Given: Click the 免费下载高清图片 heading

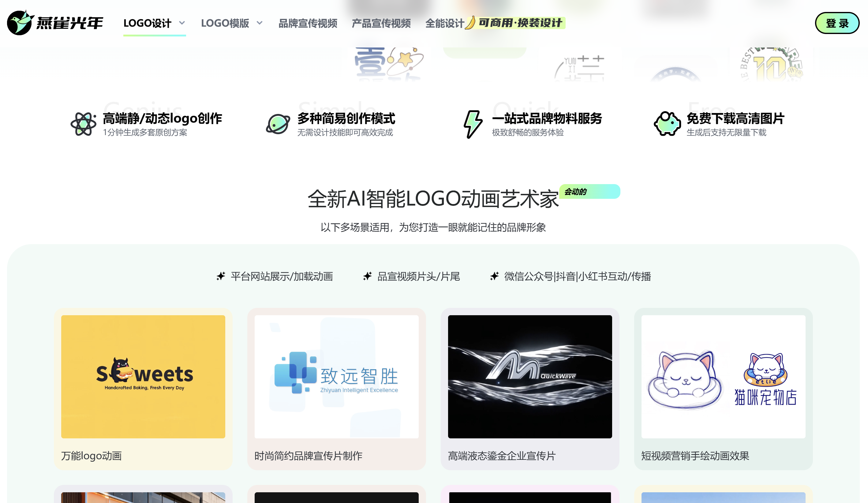Looking at the screenshot, I should tap(735, 119).
